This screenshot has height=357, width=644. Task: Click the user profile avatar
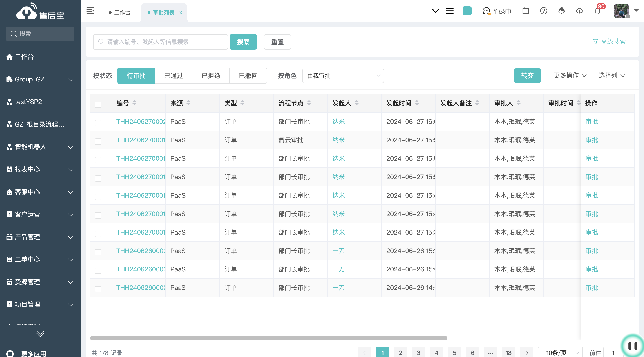pyautogui.click(x=622, y=11)
